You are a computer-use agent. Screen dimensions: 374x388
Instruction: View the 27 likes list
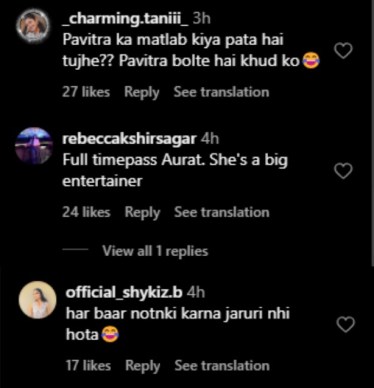tap(86, 92)
